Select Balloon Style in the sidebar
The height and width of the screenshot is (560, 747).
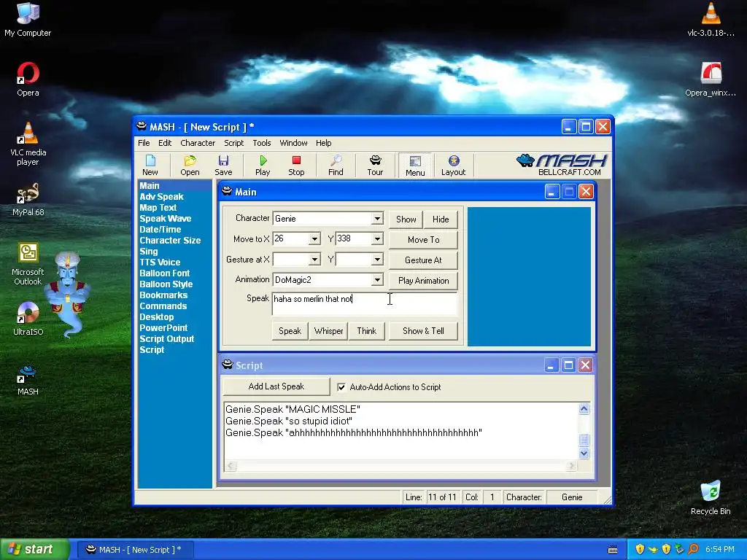[166, 284]
